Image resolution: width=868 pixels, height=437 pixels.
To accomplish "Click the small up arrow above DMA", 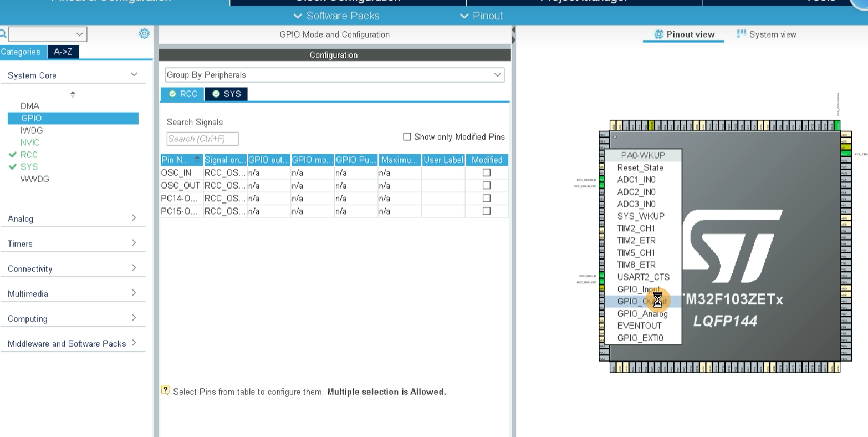I will pyautogui.click(x=73, y=94).
